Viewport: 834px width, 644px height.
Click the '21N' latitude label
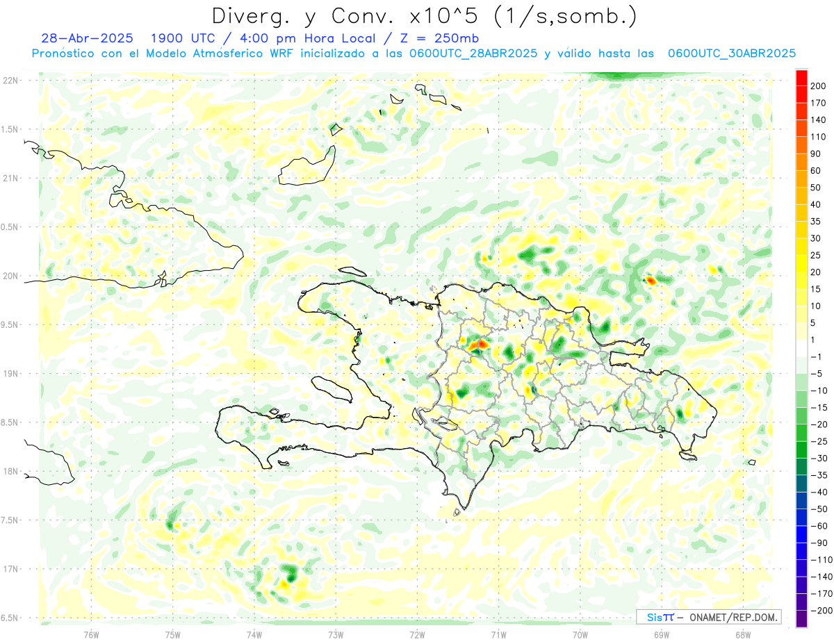10,178
